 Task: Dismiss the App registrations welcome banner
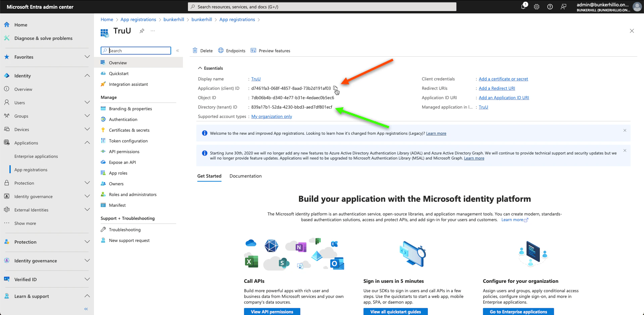point(625,130)
